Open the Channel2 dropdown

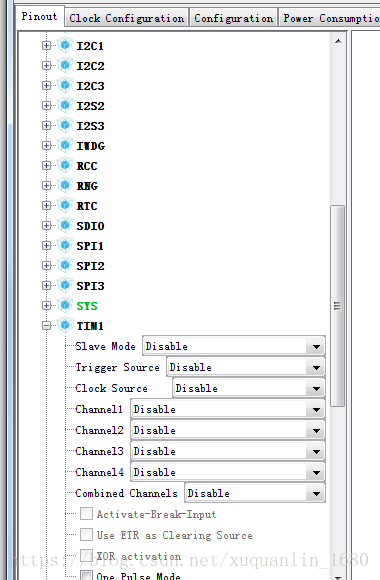[228, 431]
